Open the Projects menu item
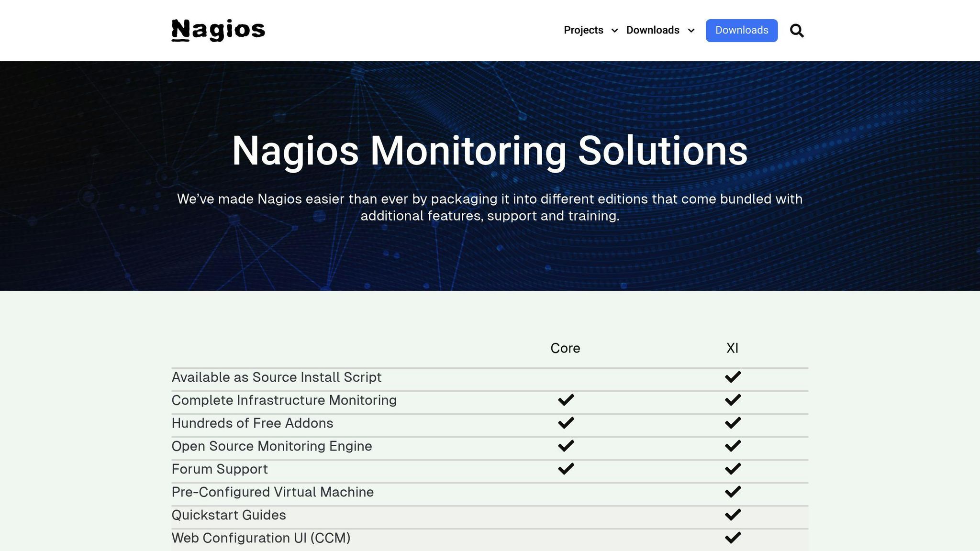 583,31
